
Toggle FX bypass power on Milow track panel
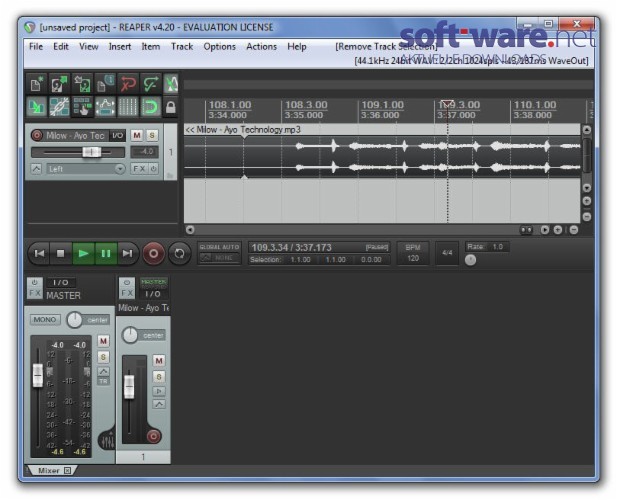pos(153,169)
